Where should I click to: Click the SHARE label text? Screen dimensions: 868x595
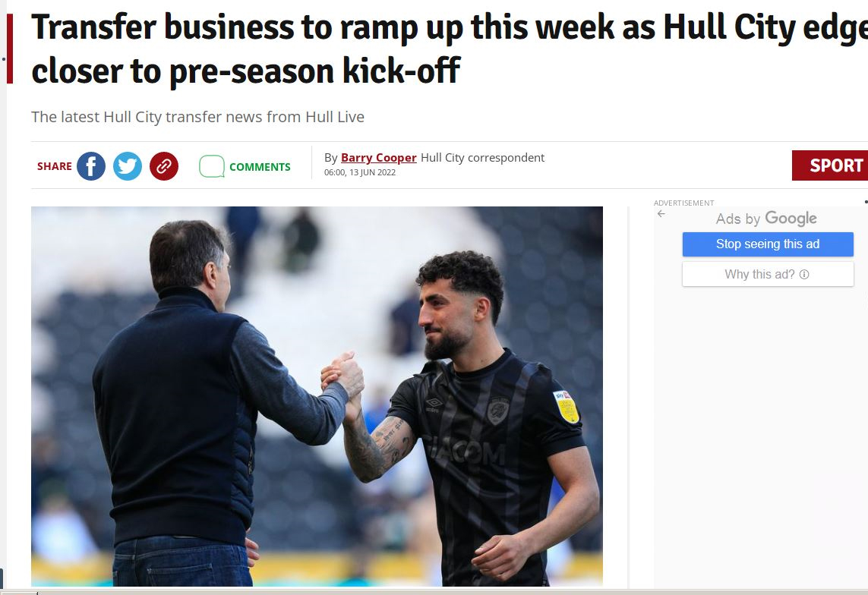tap(54, 166)
